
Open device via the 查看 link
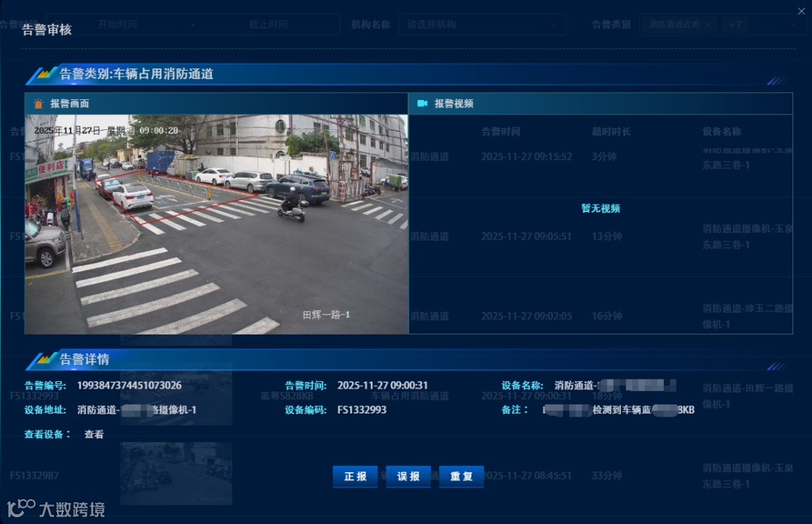tap(94, 435)
